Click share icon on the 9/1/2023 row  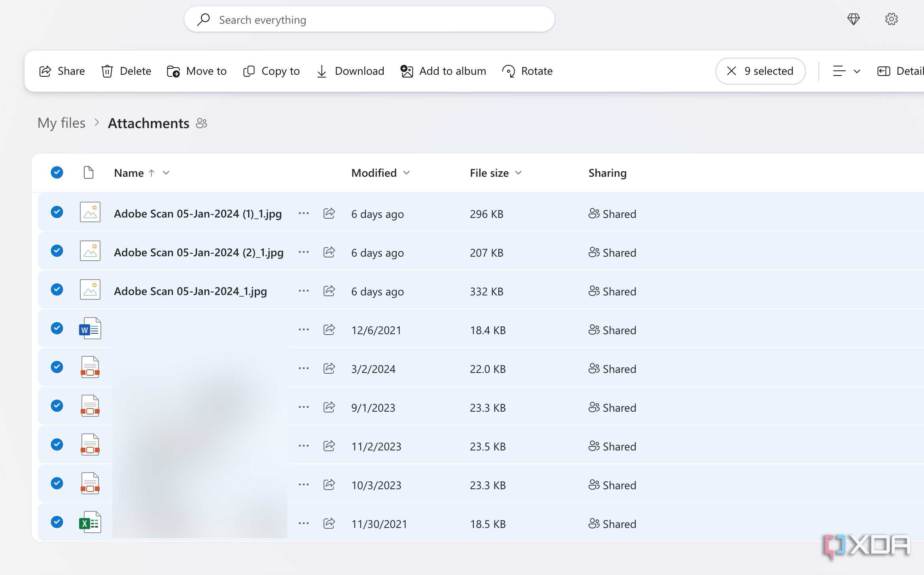coord(329,407)
